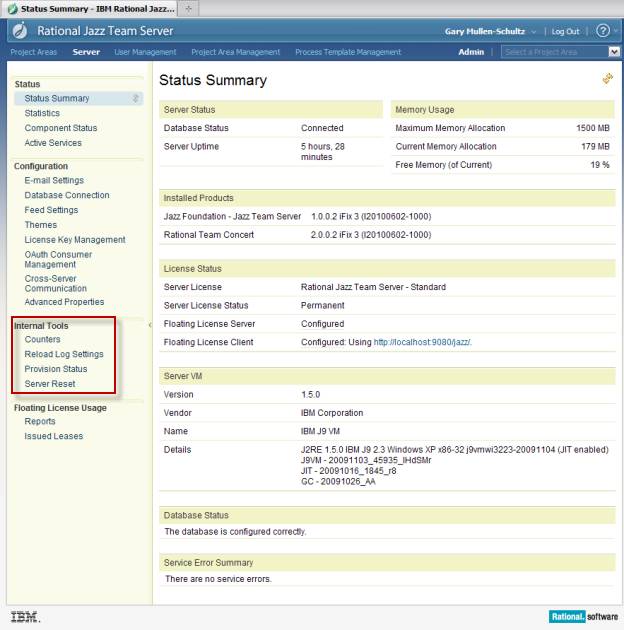
Task: Click the Rational Jazz Team Server title
Action: point(105,31)
